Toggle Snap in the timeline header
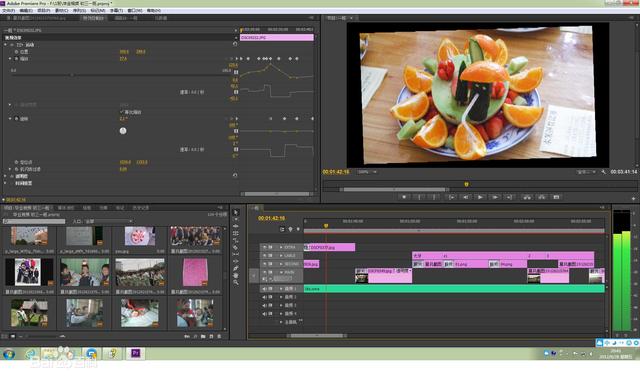640x376 pixels. click(x=282, y=229)
